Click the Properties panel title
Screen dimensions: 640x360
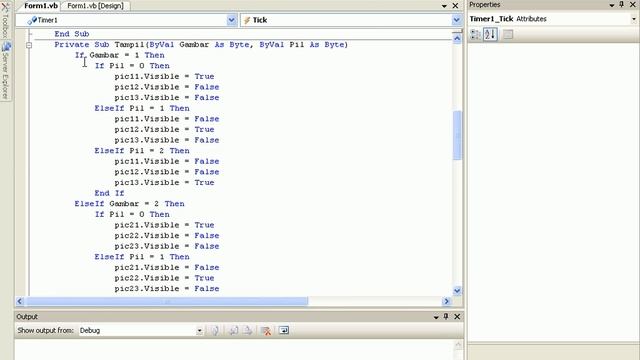484,4
